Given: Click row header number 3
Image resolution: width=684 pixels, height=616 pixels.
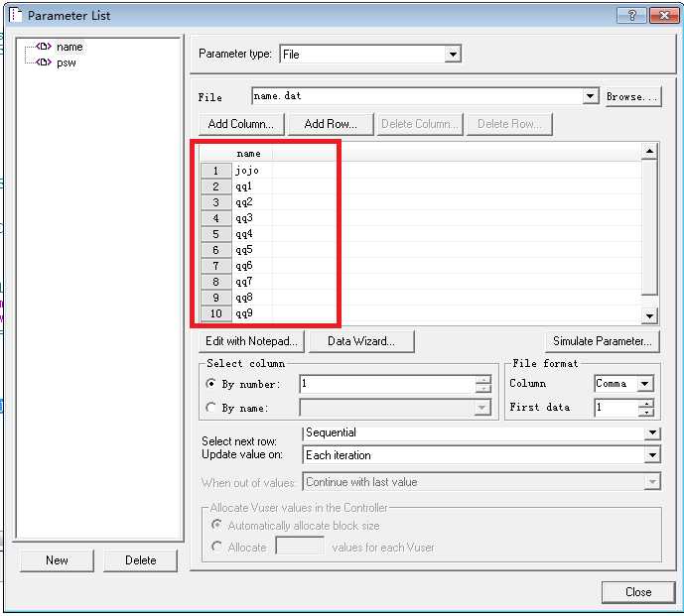Looking at the screenshot, I should [x=216, y=202].
